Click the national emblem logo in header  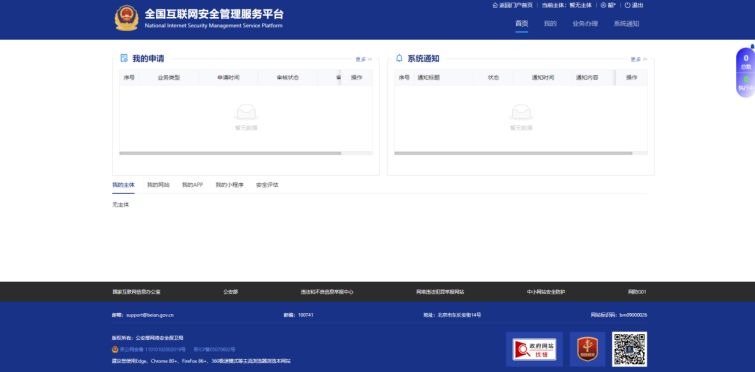pyautogui.click(x=127, y=18)
